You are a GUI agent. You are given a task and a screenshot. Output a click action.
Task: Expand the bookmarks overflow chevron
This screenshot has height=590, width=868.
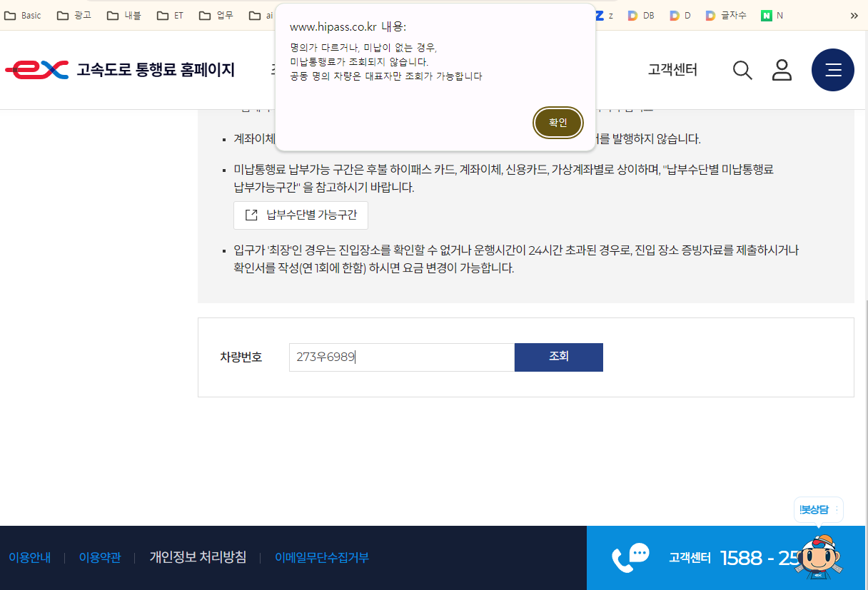coord(854,14)
